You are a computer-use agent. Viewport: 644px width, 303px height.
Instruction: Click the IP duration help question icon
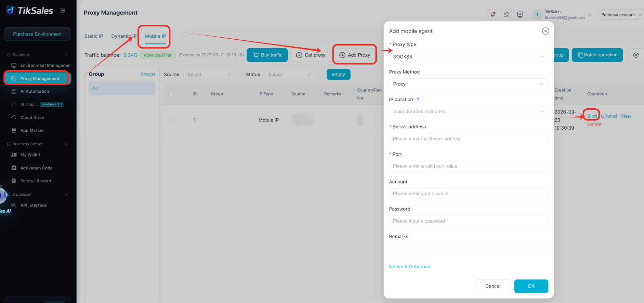click(418, 99)
